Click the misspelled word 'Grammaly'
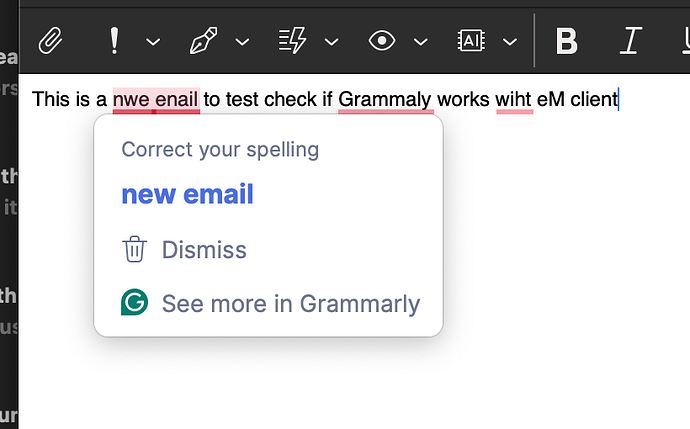The width and height of the screenshot is (690, 429). (x=385, y=99)
